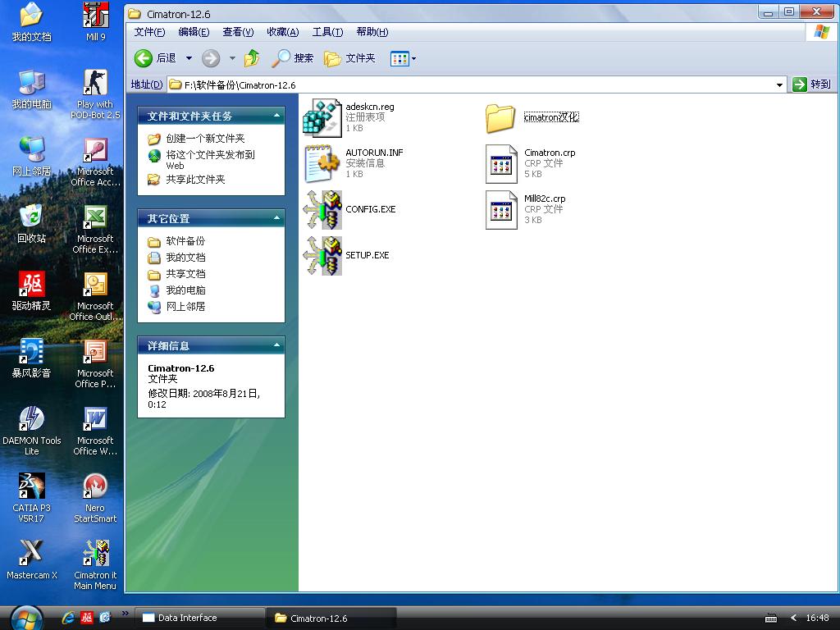
Task: Open Microsoft Office Word shortcut
Action: click(95, 431)
